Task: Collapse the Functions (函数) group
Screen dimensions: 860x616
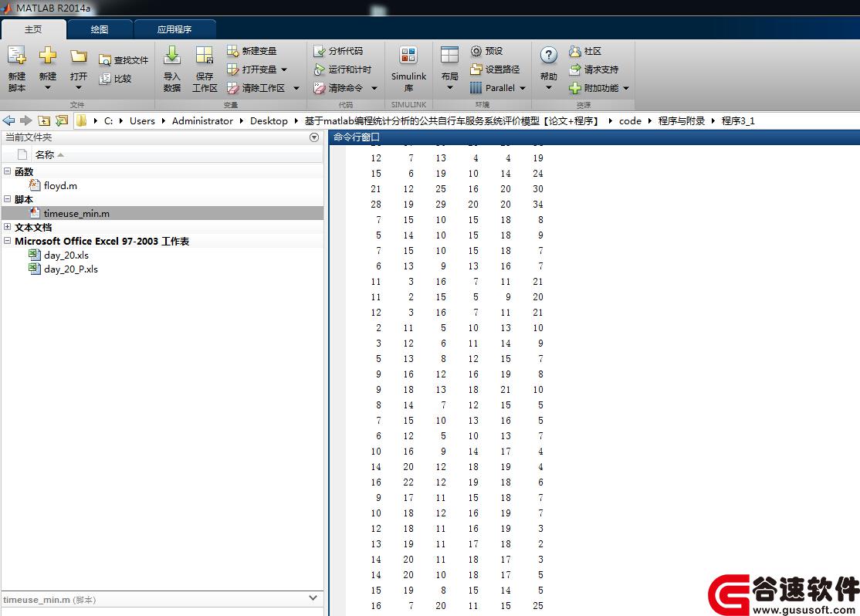Action: click(x=7, y=171)
